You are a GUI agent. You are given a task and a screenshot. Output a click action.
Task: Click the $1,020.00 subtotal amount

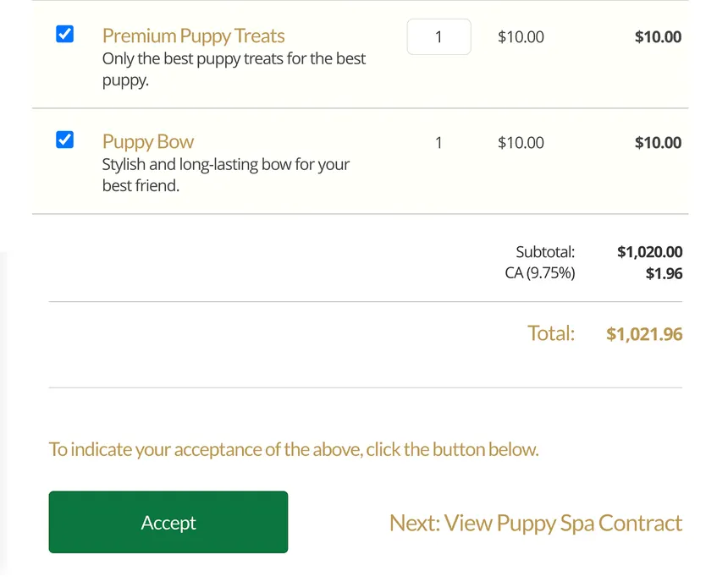649,252
